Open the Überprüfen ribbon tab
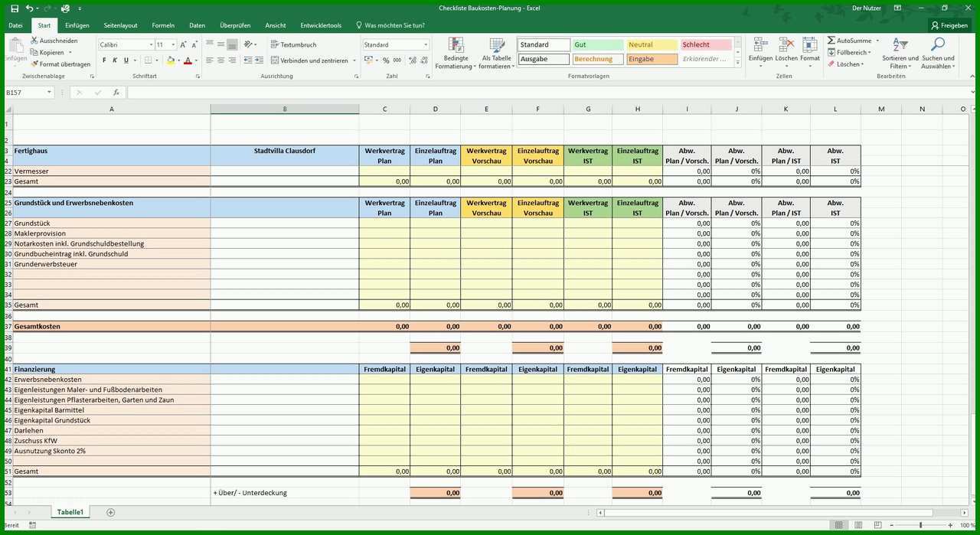The image size is (980, 535). 235,25
